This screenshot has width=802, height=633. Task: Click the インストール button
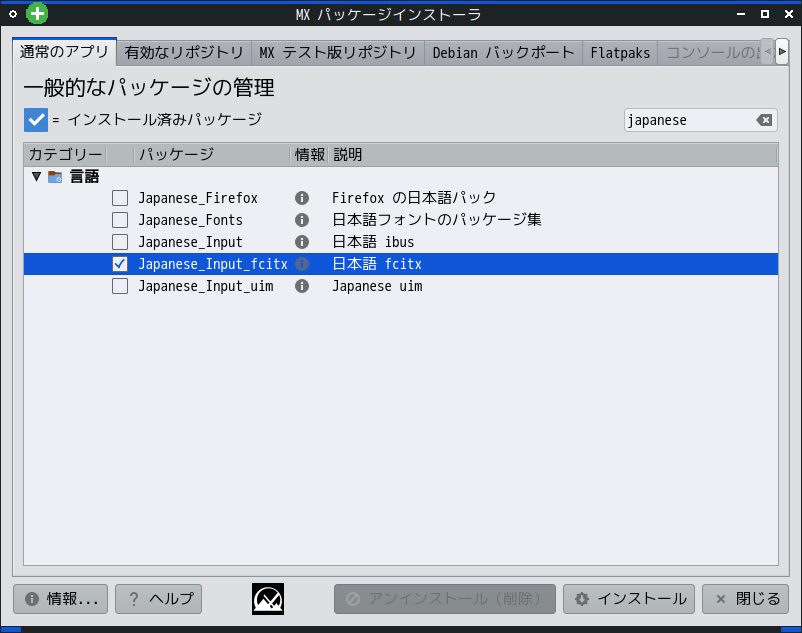coord(628,598)
